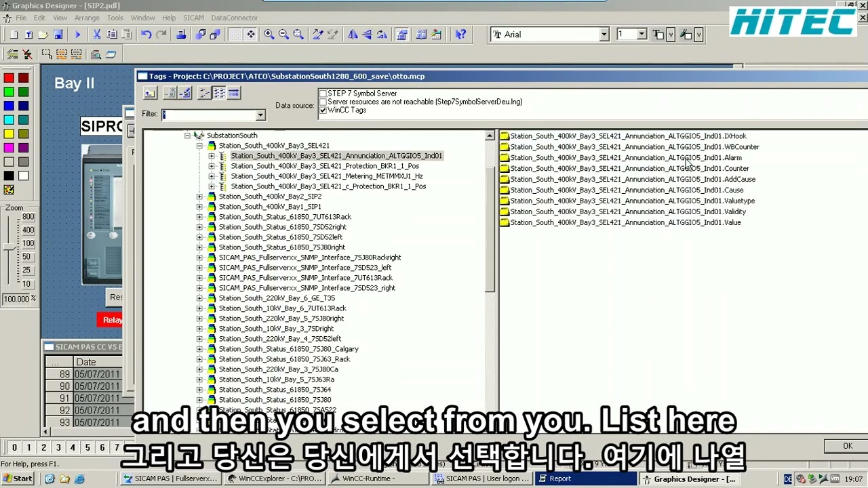Open the Arial font dropdown
868x488 pixels.
pos(604,35)
